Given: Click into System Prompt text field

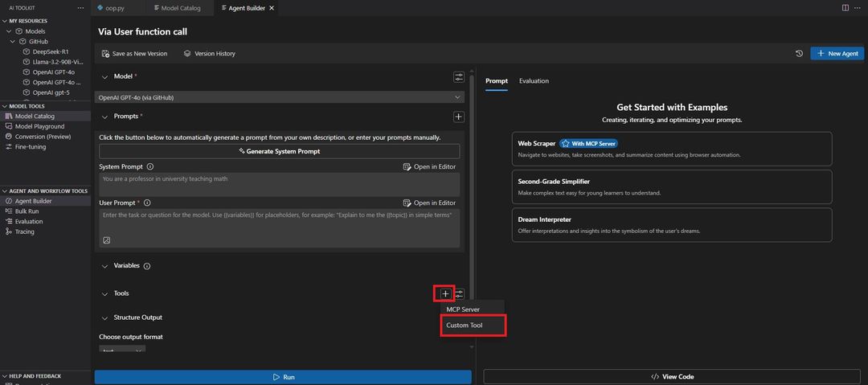Looking at the screenshot, I should point(279,185).
